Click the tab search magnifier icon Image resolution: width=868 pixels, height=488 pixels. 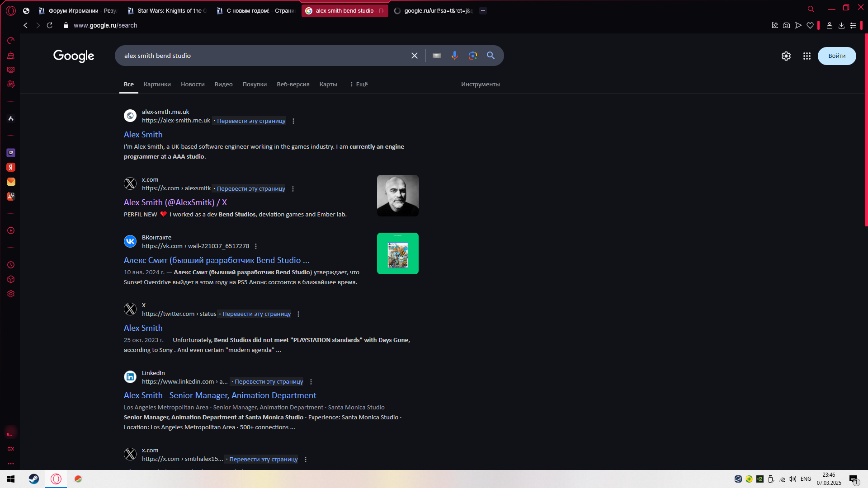click(x=811, y=9)
